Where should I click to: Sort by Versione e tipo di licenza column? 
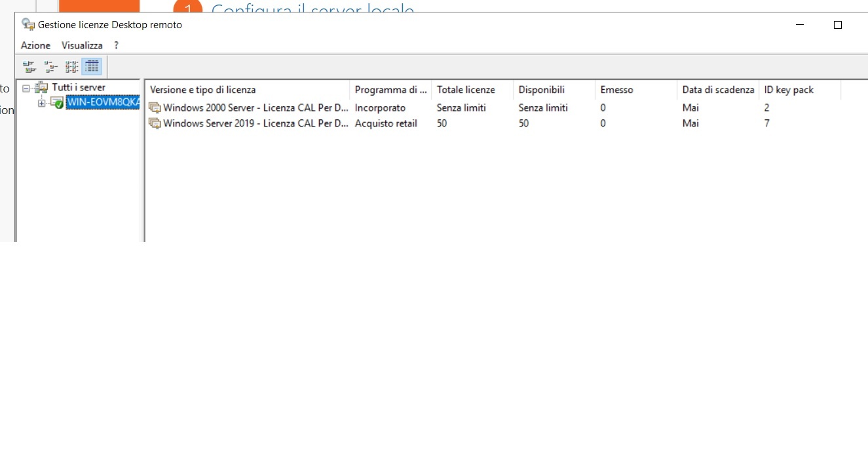click(x=247, y=90)
